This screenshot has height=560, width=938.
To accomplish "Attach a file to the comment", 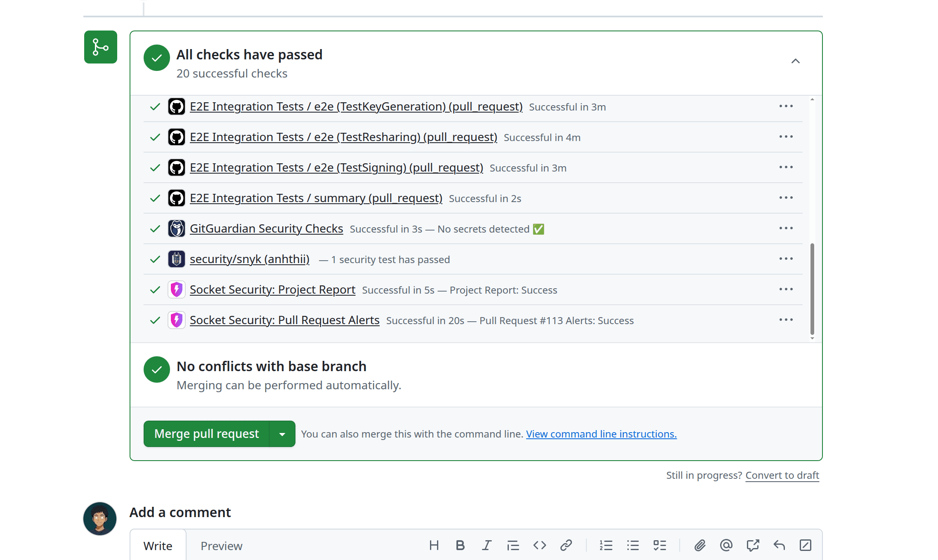I will tap(699, 545).
